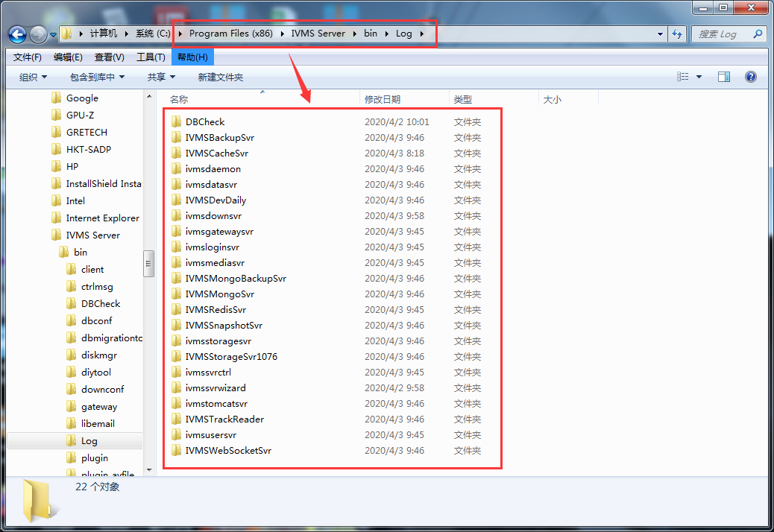
Task: Open the 文件(F) menu
Action: pos(27,57)
